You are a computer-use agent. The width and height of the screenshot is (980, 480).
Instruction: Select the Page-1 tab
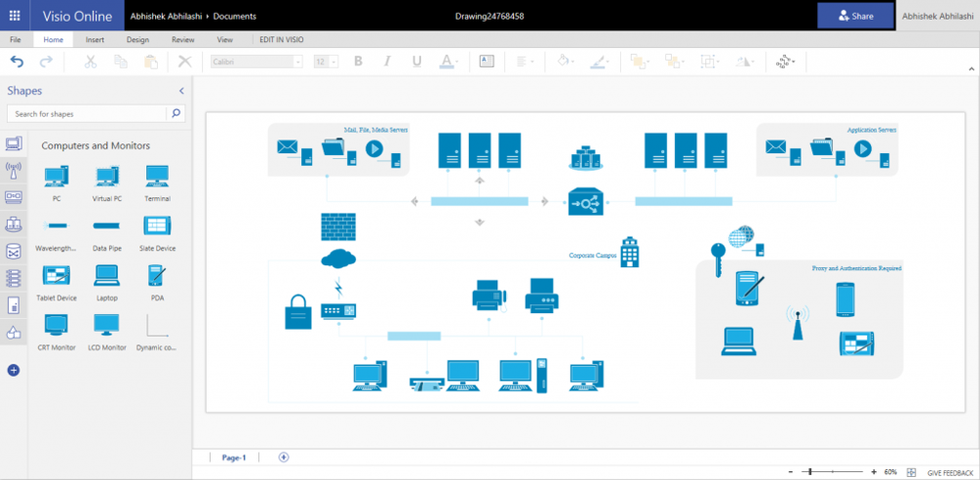[234, 457]
